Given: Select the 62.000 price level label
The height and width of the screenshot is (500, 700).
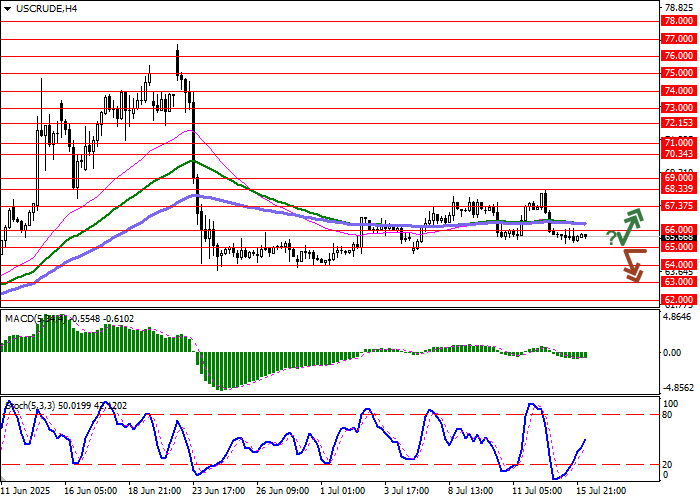Looking at the screenshot, I should point(679,300).
